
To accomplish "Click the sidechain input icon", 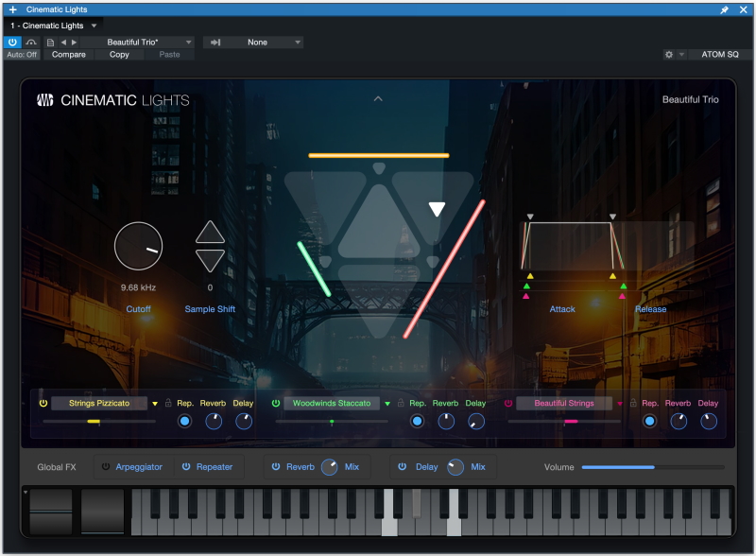I will 215,43.
